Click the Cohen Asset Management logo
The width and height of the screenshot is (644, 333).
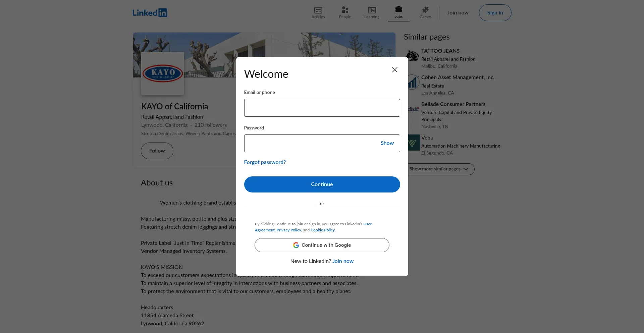click(x=413, y=82)
